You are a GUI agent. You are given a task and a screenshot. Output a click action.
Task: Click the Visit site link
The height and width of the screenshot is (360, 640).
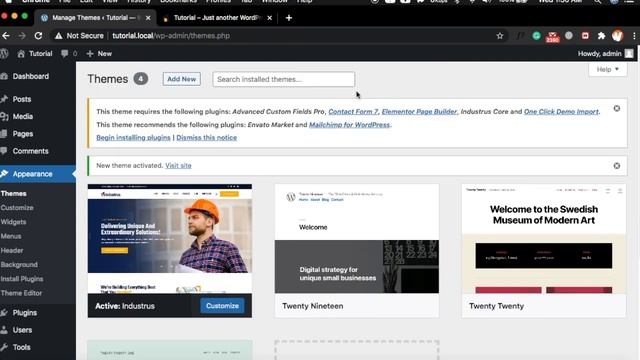[x=178, y=166]
